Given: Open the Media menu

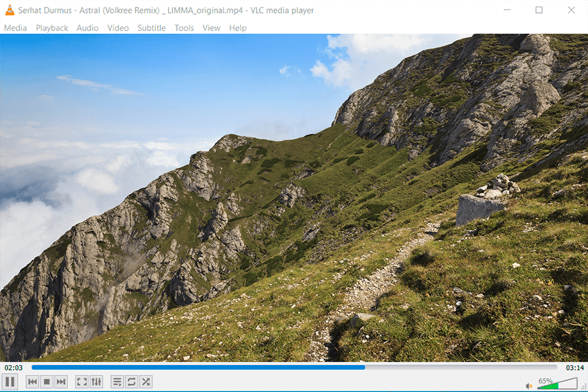Looking at the screenshot, I should tap(15, 28).
